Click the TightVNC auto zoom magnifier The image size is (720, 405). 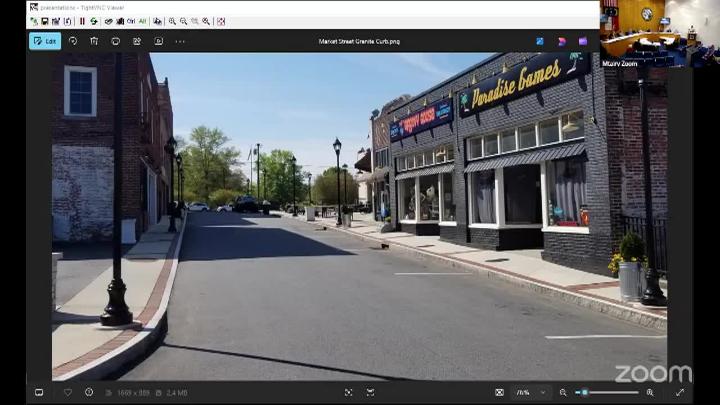pos(206,22)
